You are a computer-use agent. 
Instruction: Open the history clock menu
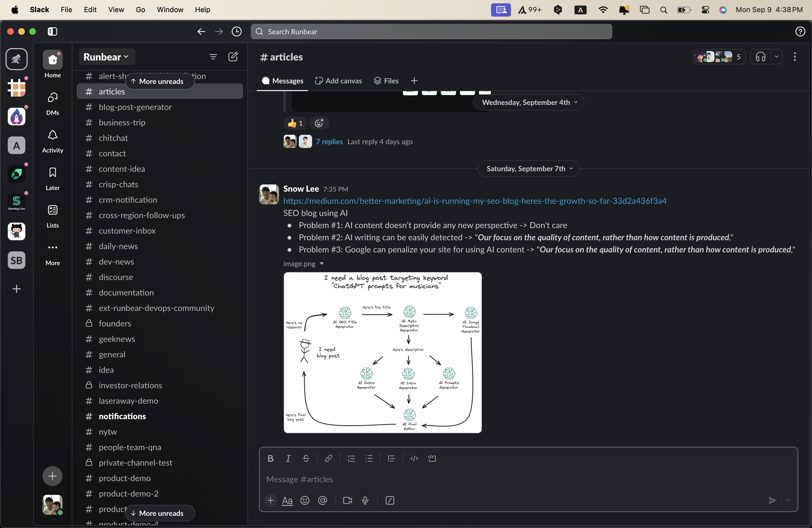click(x=236, y=31)
